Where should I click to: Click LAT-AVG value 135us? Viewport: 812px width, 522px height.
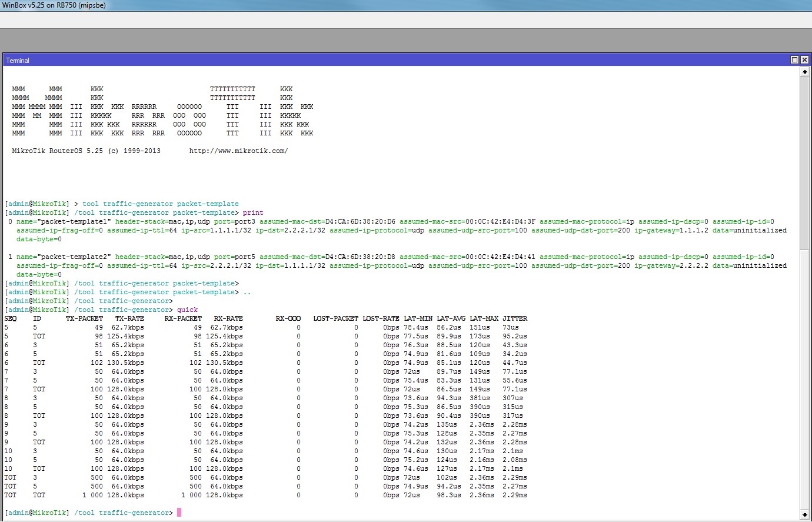[x=447, y=424]
